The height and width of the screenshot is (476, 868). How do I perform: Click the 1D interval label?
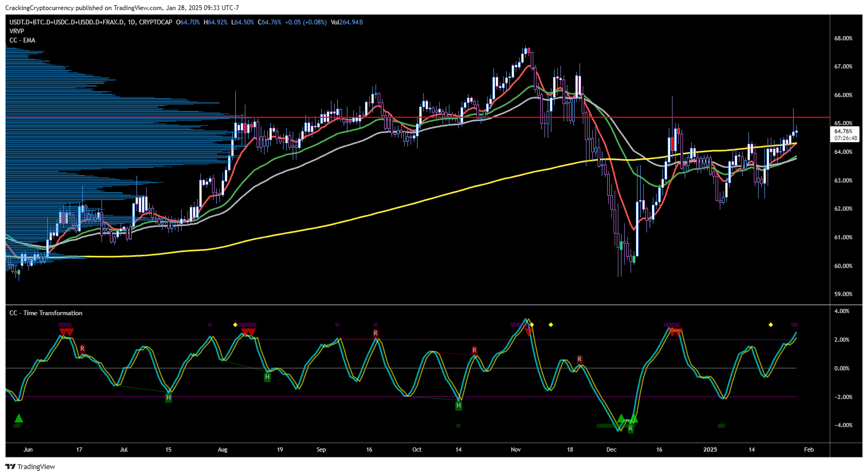click(x=132, y=22)
